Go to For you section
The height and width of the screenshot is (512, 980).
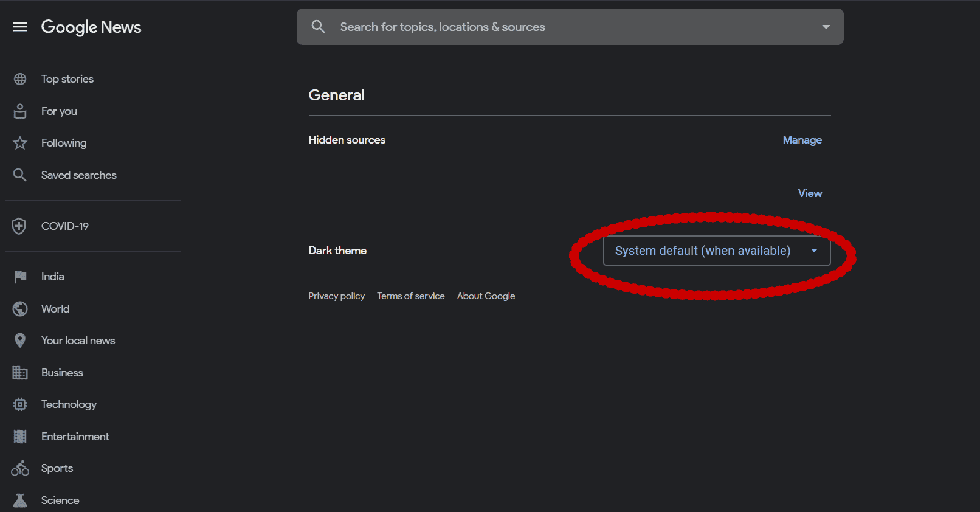[x=59, y=111]
